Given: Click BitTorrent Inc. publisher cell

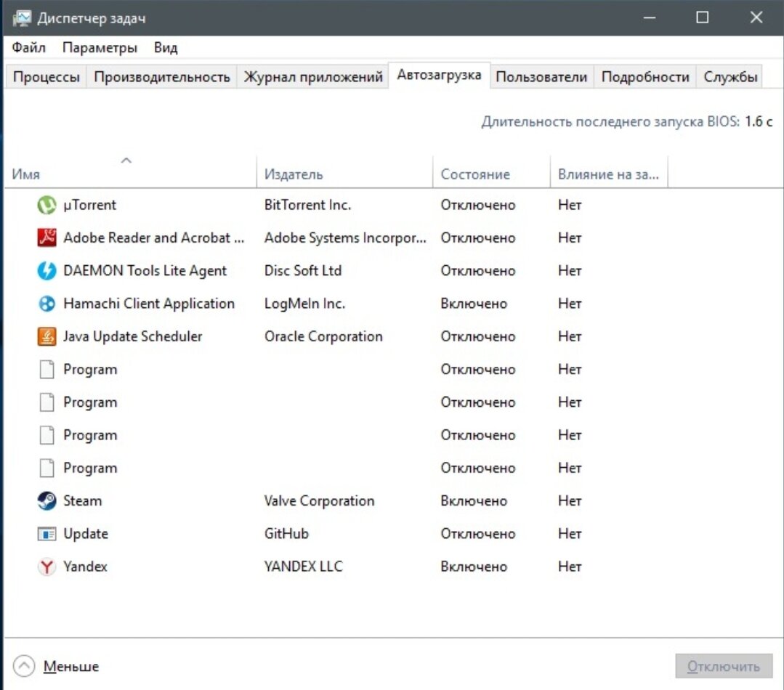Looking at the screenshot, I should (307, 205).
